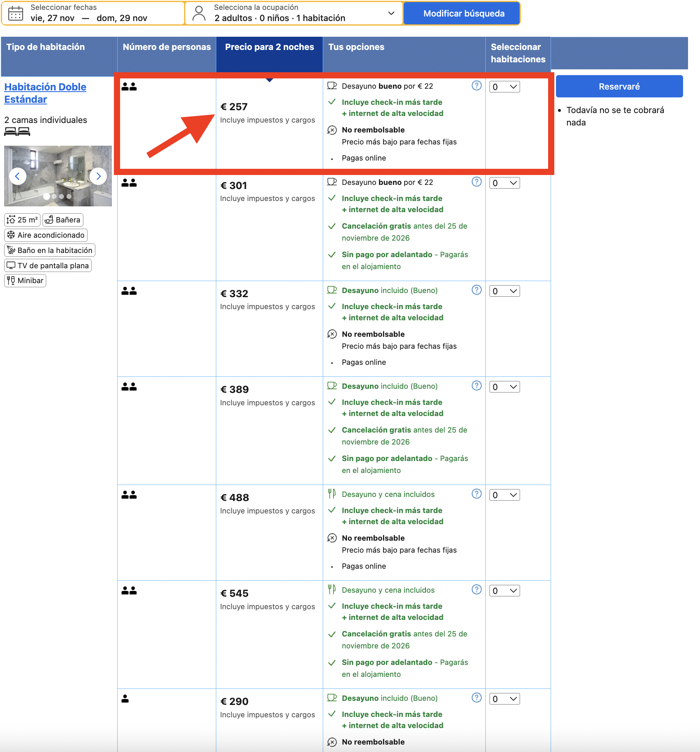Open room quantity dropdown for € 488 rate
This screenshot has height=752, width=700.
pos(504,495)
